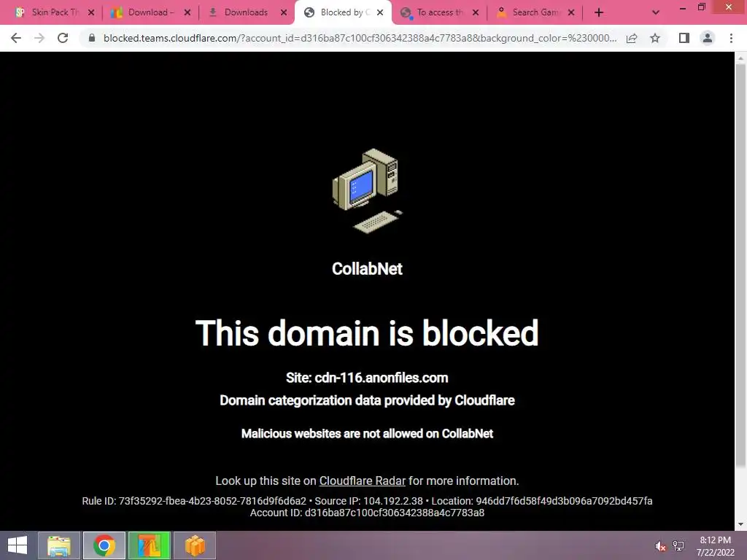Open a new browser tab
The width and height of the screenshot is (747, 560).
coord(599,12)
